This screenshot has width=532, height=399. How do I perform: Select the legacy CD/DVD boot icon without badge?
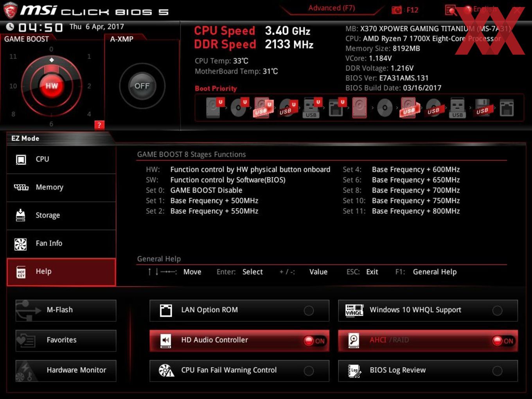coord(385,108)
